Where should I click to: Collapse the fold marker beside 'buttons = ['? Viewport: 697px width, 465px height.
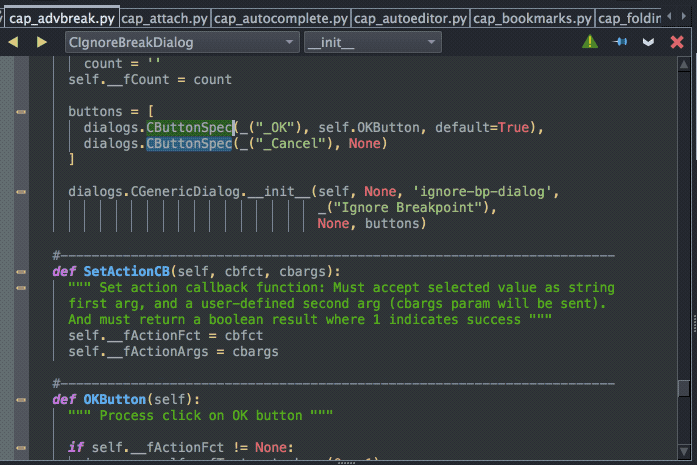coord(21,112)
